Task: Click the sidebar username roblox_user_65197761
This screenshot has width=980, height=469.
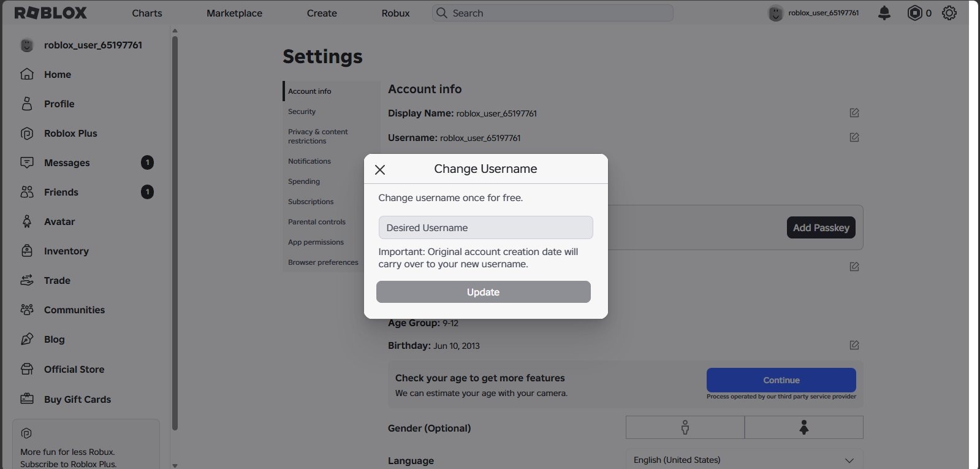Action: 93,45
